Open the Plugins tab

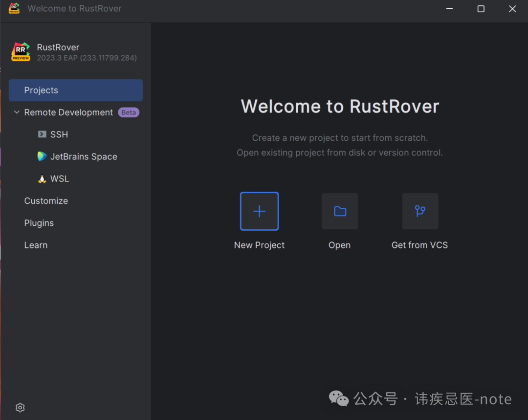[x=39, y=223]
